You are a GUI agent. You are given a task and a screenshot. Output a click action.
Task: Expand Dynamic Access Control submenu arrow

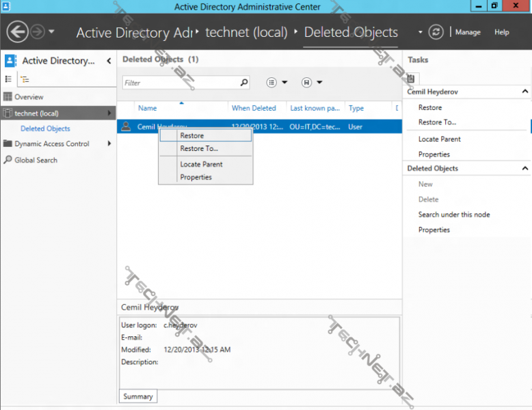point(109,143)
